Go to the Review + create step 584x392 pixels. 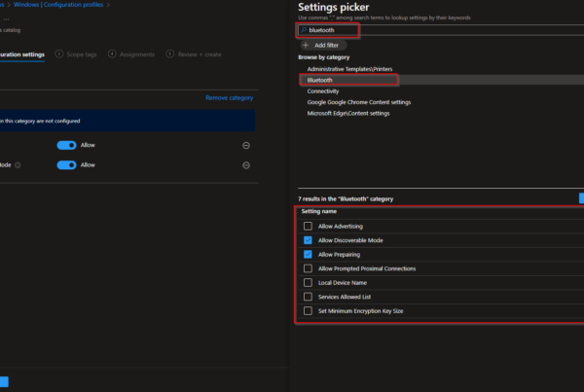[200, 54]
